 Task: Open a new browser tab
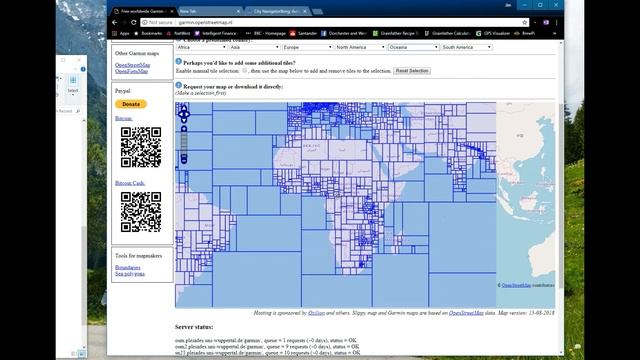318,11
